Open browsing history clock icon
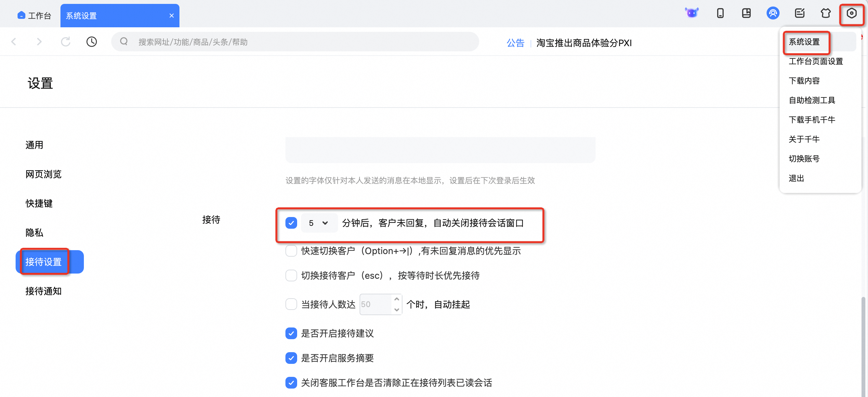 point(91,42)
